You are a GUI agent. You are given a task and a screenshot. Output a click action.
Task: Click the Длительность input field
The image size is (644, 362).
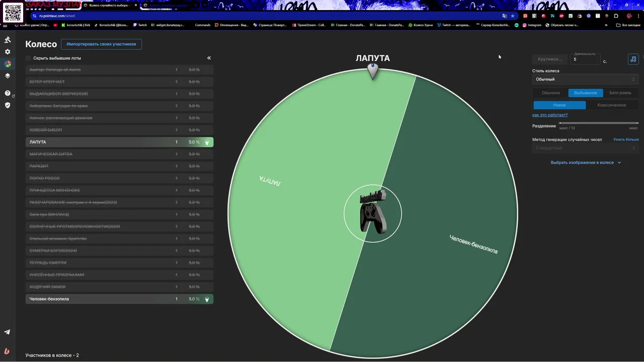click(585, 59)
